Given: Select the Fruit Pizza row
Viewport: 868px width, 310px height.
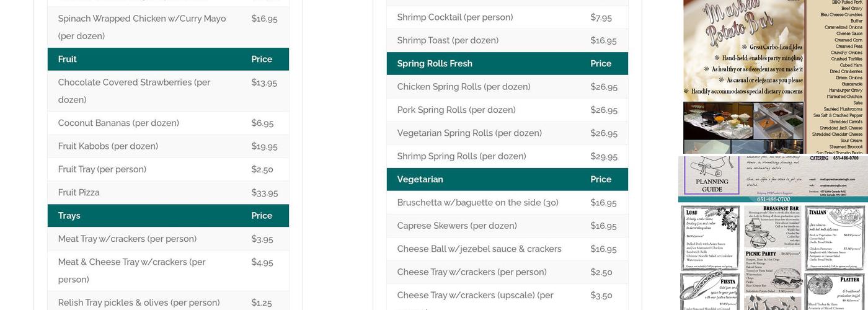Looking at the screenshot, I should click(79, 193).
